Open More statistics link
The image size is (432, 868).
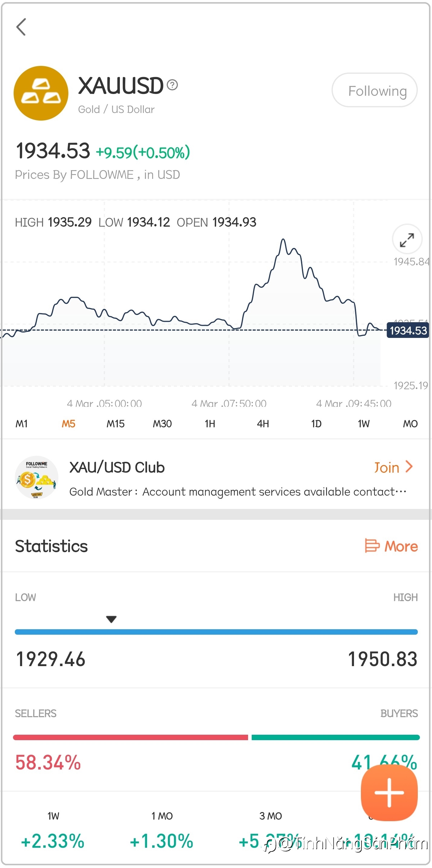pos(401,546)
